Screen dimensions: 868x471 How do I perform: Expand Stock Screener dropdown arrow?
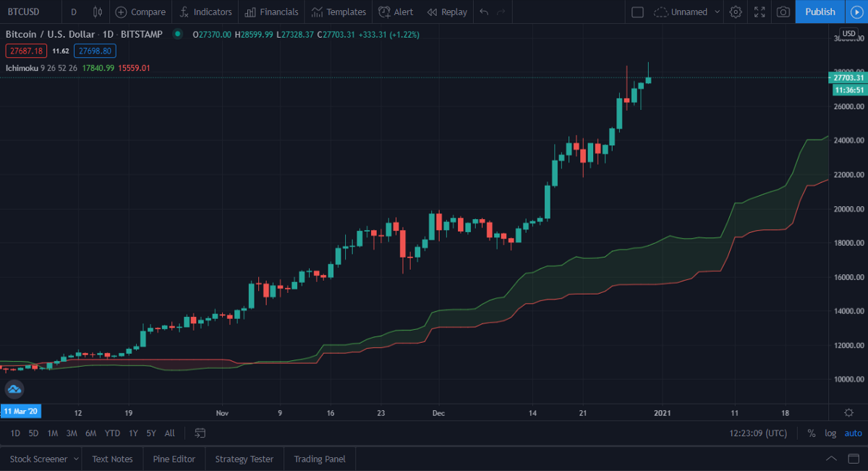(x=76, y=459)
